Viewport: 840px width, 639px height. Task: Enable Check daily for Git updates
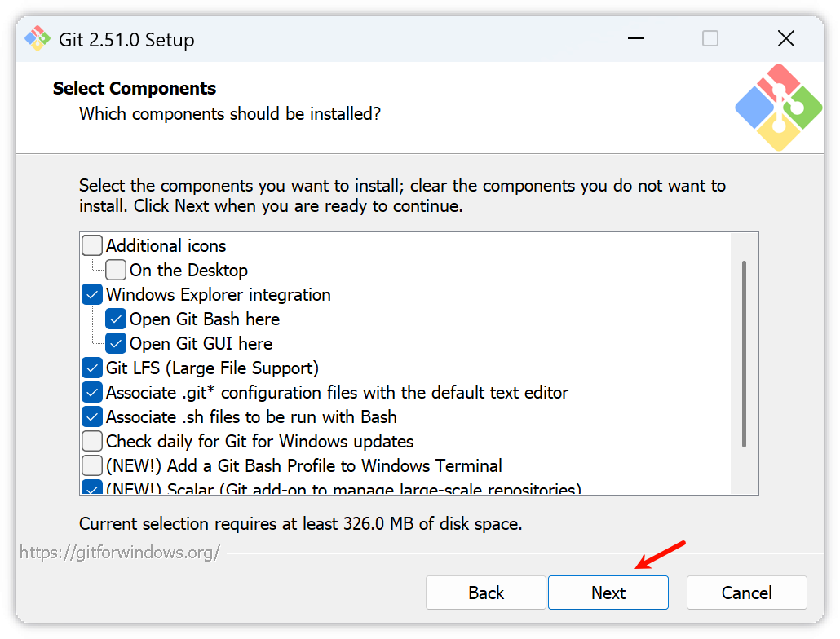point(93,441)
